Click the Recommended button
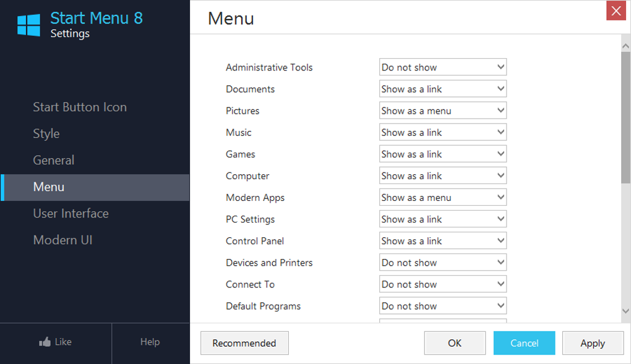 pos(244,343)
